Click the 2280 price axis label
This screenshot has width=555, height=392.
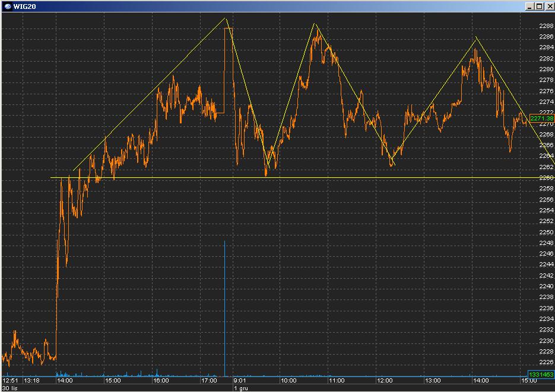(546, 69)
